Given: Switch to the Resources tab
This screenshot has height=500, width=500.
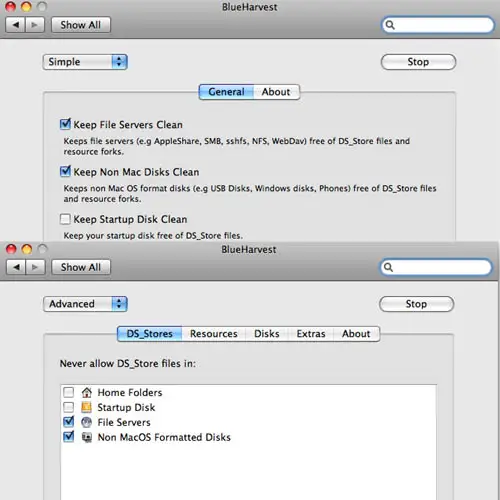Looking at the screenshot, I should click(214, 334).
